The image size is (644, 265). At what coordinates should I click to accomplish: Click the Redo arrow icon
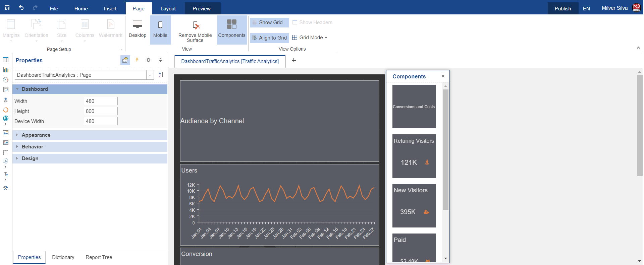[35, 8]
